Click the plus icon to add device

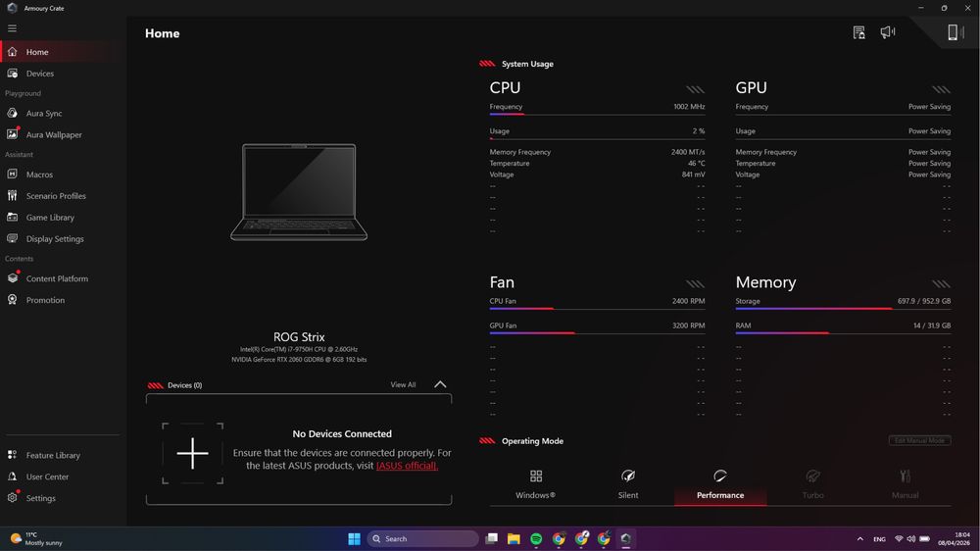192,453
